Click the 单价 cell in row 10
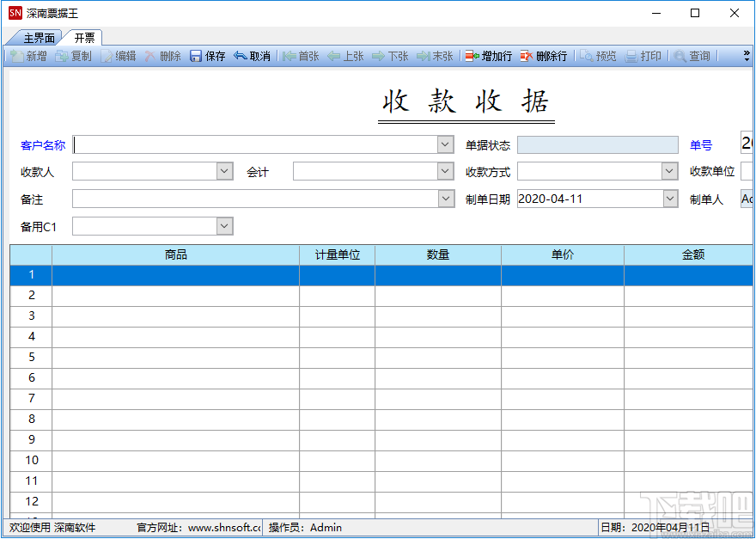The width and height of the screenshot is (756, 539). (563, 461)
